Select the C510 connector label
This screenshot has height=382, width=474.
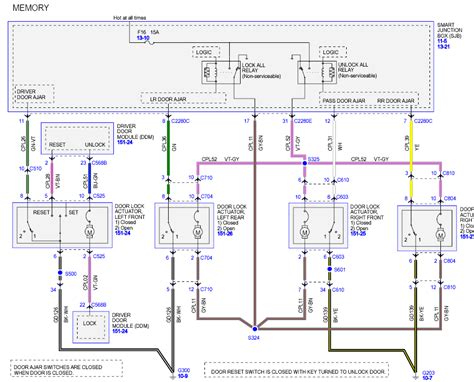pyautogui.click(x=36, y=169)
